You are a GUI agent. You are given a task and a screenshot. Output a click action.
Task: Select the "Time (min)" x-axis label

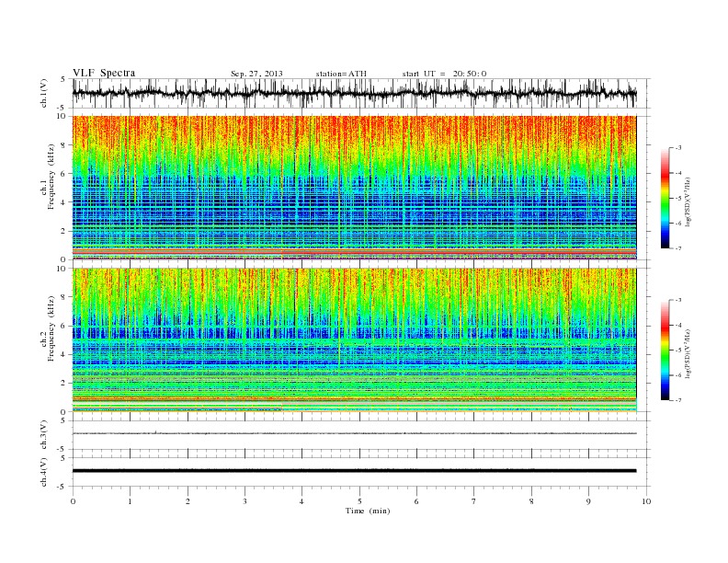pos(368,511)
